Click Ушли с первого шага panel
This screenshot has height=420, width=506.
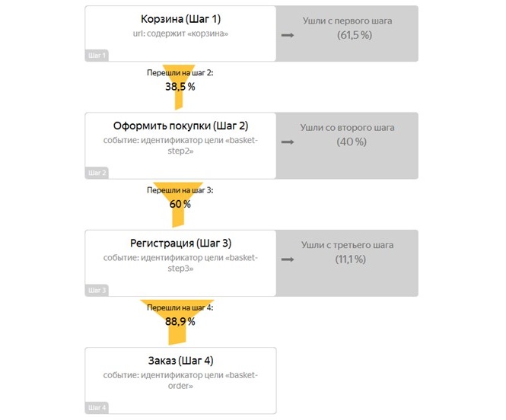click(x=347, y=33)
